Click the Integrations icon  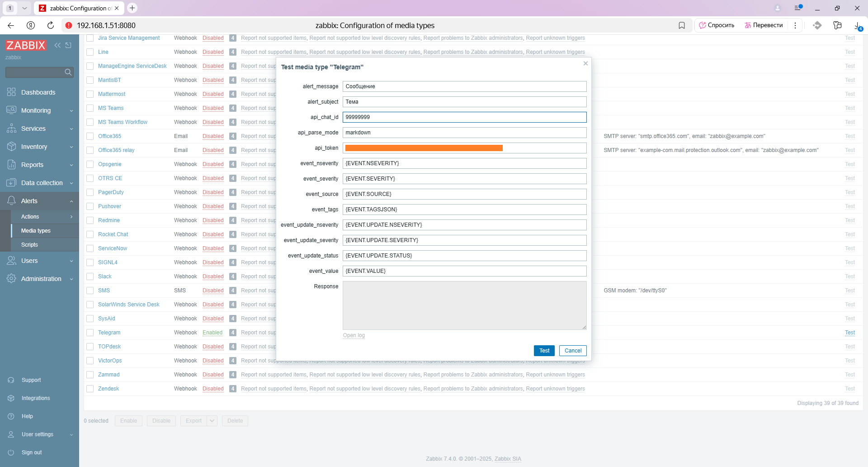(x=11, y=398)
